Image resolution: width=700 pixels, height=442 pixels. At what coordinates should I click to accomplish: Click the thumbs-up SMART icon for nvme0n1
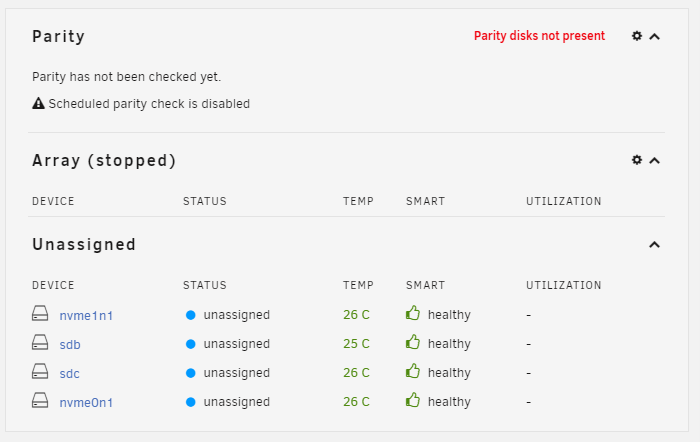413,400
